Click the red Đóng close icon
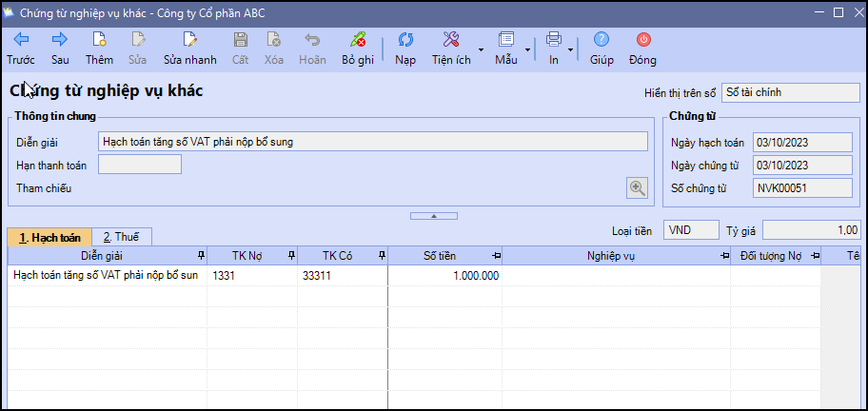This screenshot has width=868, height=411. point(642,40)
